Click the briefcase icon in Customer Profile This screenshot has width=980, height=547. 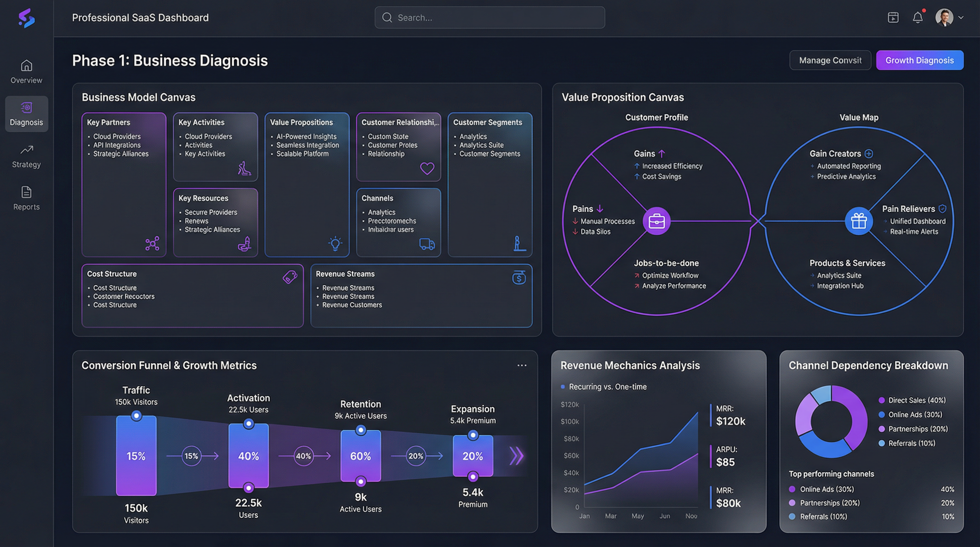tap(656, 221)
